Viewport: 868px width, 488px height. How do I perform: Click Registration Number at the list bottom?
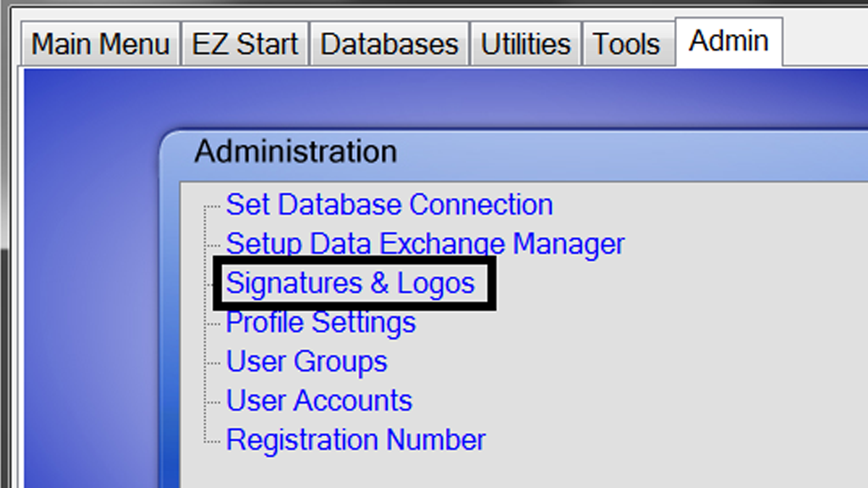355,439
